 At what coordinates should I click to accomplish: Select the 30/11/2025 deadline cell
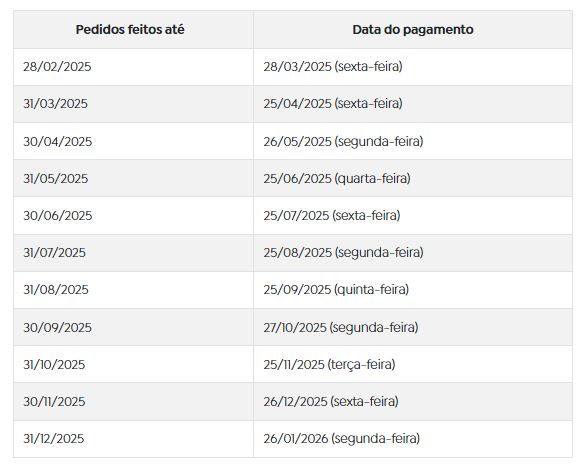[x=133, y=402]
